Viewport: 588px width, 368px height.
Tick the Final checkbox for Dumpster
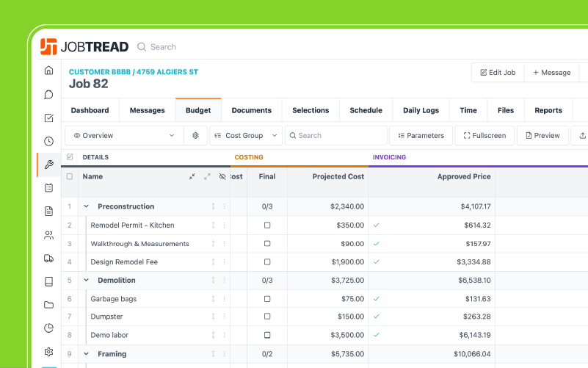267,317
